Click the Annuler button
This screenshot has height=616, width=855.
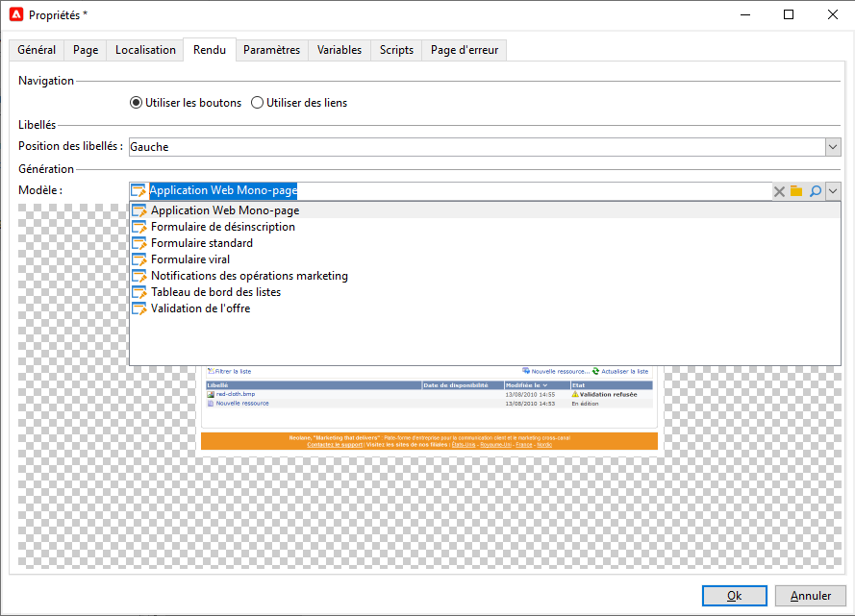[x=811, y=596]
